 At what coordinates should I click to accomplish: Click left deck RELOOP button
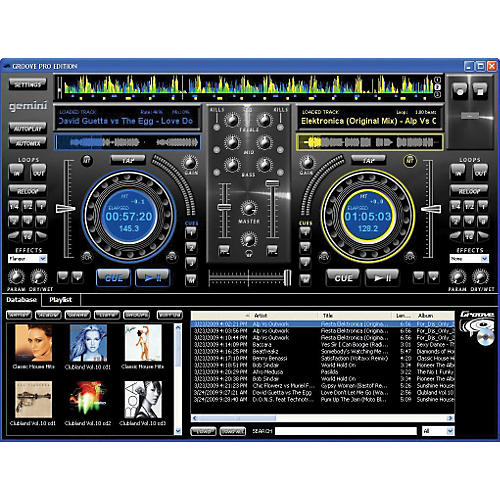pos(28,191)
